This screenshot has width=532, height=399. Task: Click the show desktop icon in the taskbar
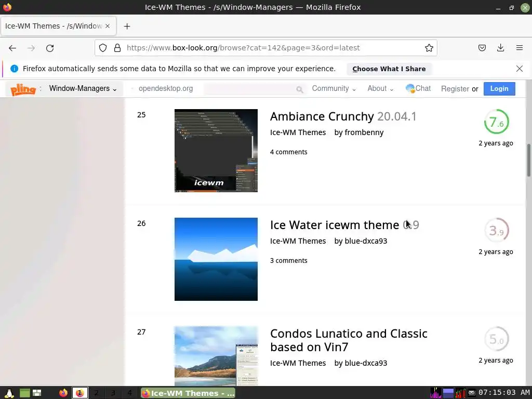click(x=25, y=393)
